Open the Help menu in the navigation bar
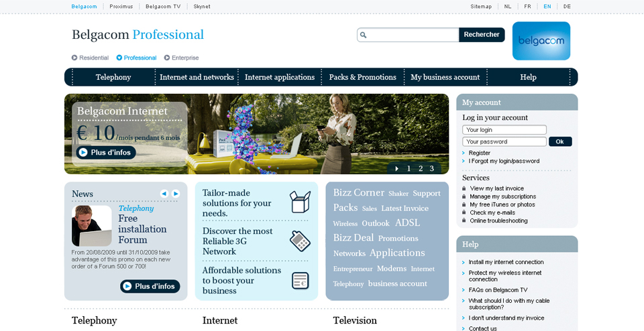 tap(528, 77)
